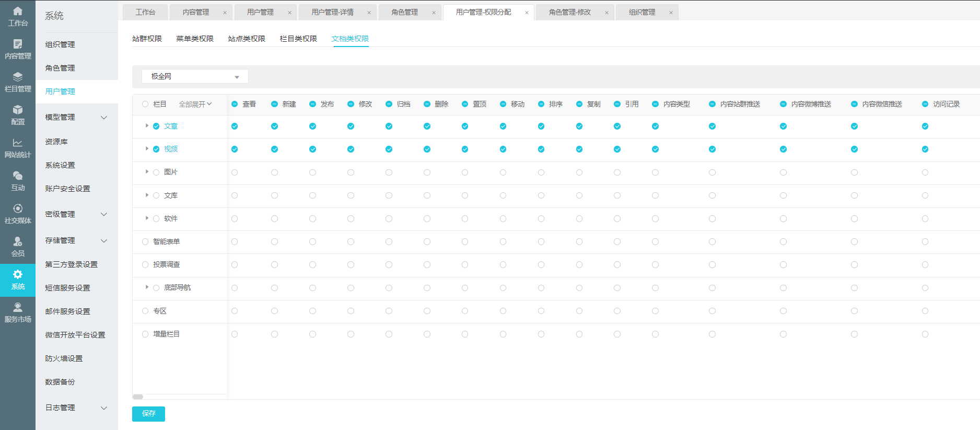Expand the 视频 tree row arrow
Screen dimensions: 980x430
click(x=147, y=149)
